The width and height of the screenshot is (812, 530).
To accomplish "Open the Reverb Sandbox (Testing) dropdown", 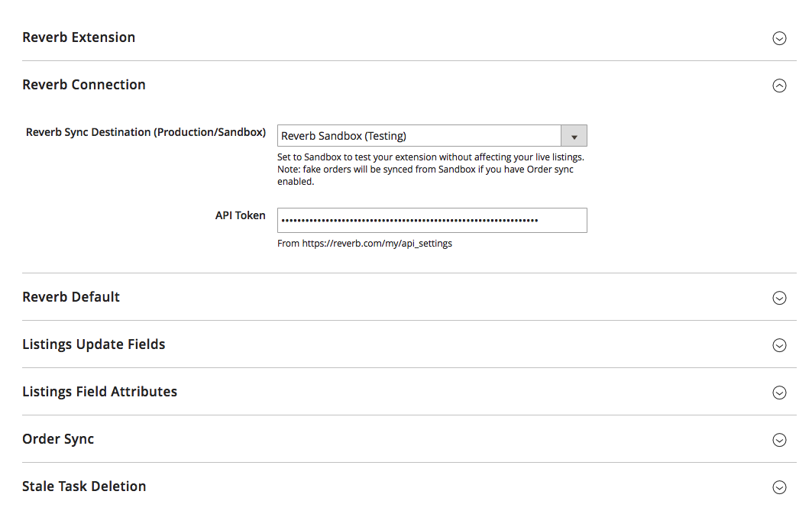I will [x=419, y=136].
